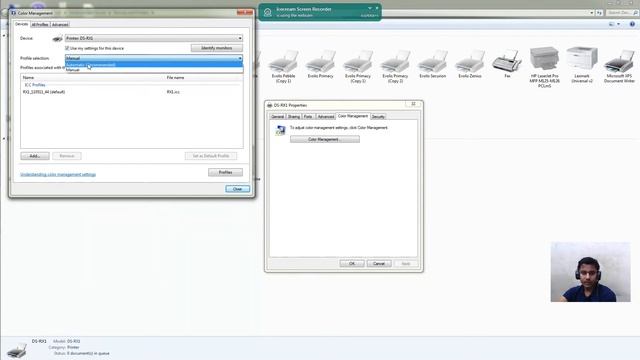Expand the view options arrow in Explorer toolbar
This screenshot has height=360, width=640.
click(618, 24)
